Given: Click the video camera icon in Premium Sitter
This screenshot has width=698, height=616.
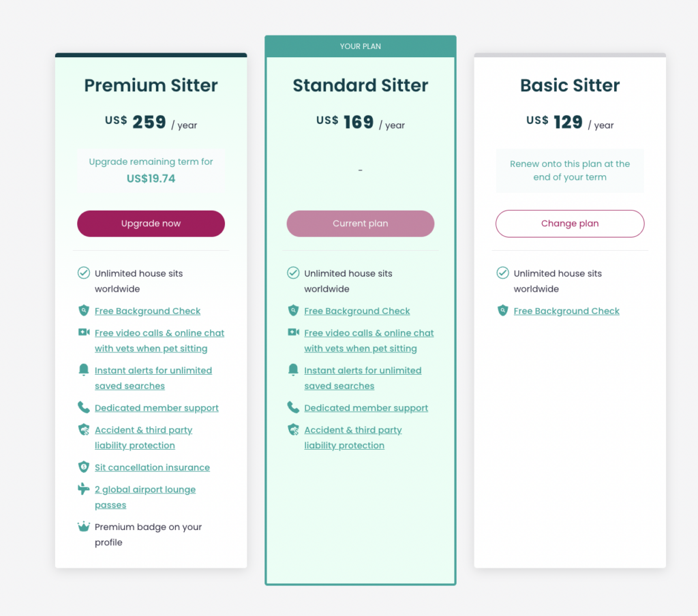Looking at the screenshot, I should pos(84,332).
